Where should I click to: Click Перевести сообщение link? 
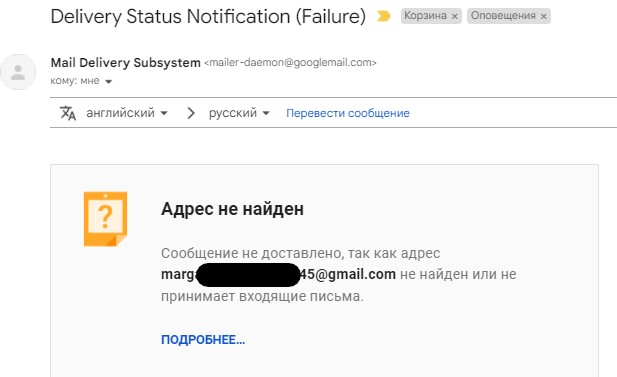coord(347,113)
